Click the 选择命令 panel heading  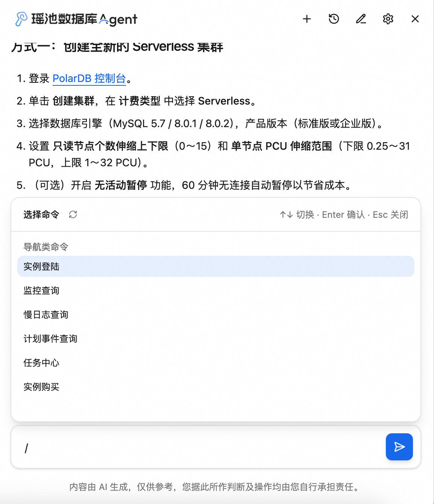[41, 214]
